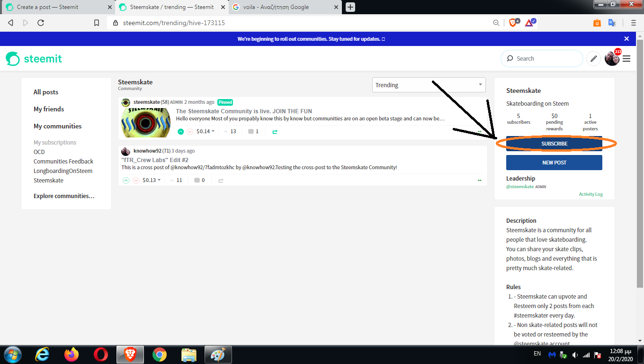Click the knowhow92 author name
Screen dimensions: 644x364
point(147,151)
